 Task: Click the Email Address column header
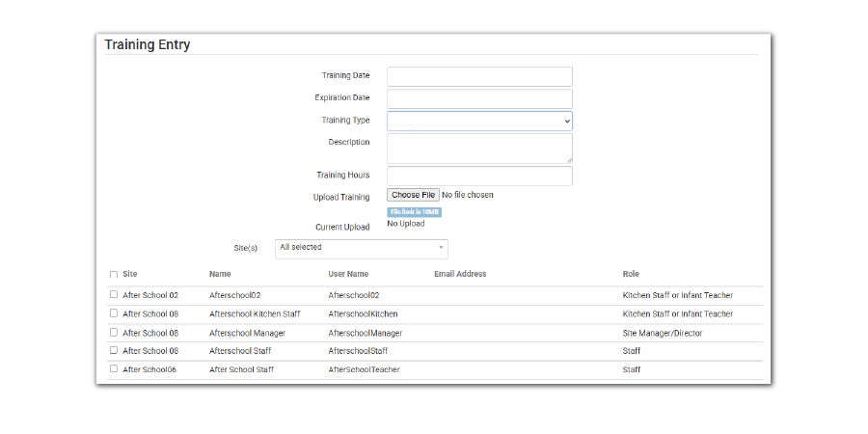click(x=460, y=275)
